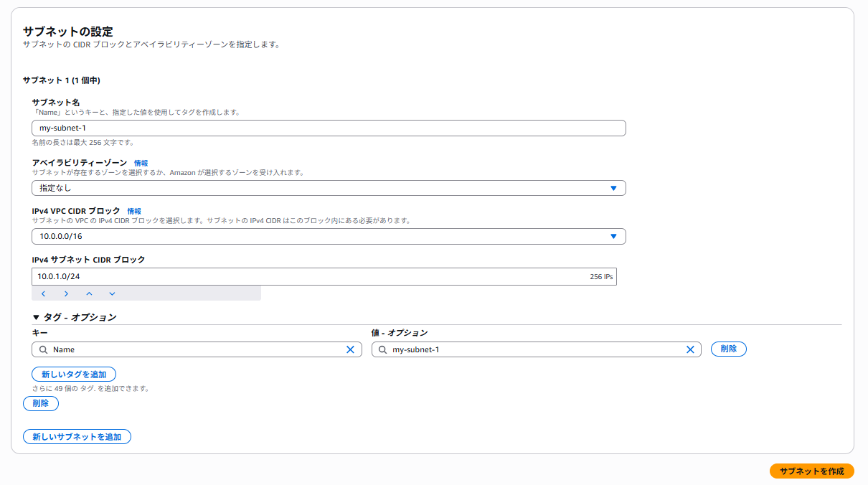868x485 pixels.
Task: Click the down chevron under CIDR block
Action: click(112, 293)
